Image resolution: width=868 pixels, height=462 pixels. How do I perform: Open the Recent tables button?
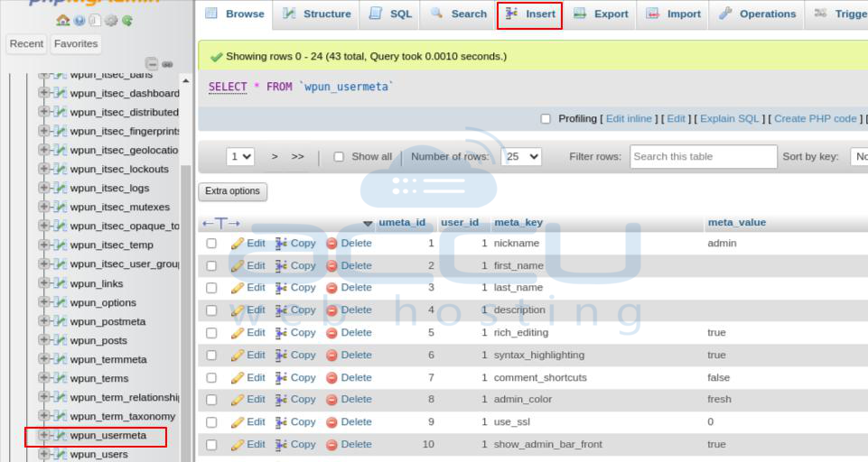coord(26,43)
